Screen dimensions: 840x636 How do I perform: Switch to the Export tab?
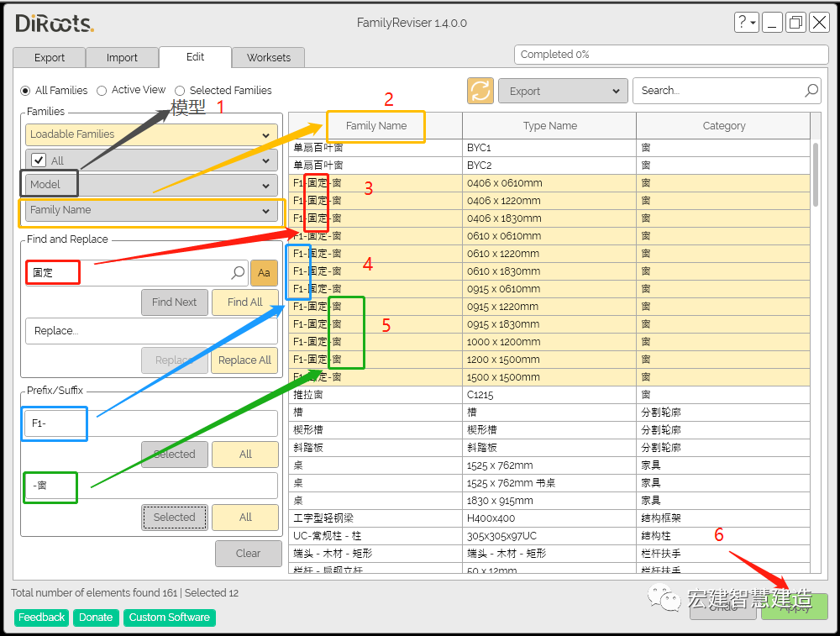[50, 58]
